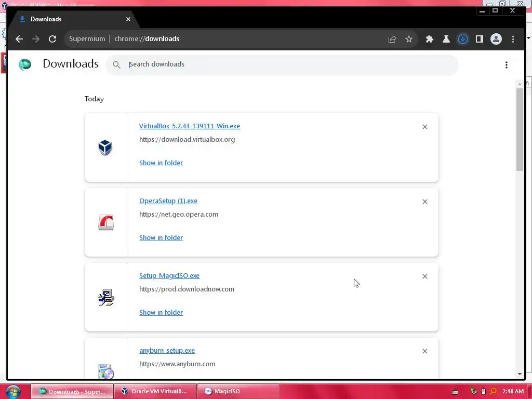532x399 pixels.
Task: Click the page scrollbar thumb
Action: (x=520, y=129)
